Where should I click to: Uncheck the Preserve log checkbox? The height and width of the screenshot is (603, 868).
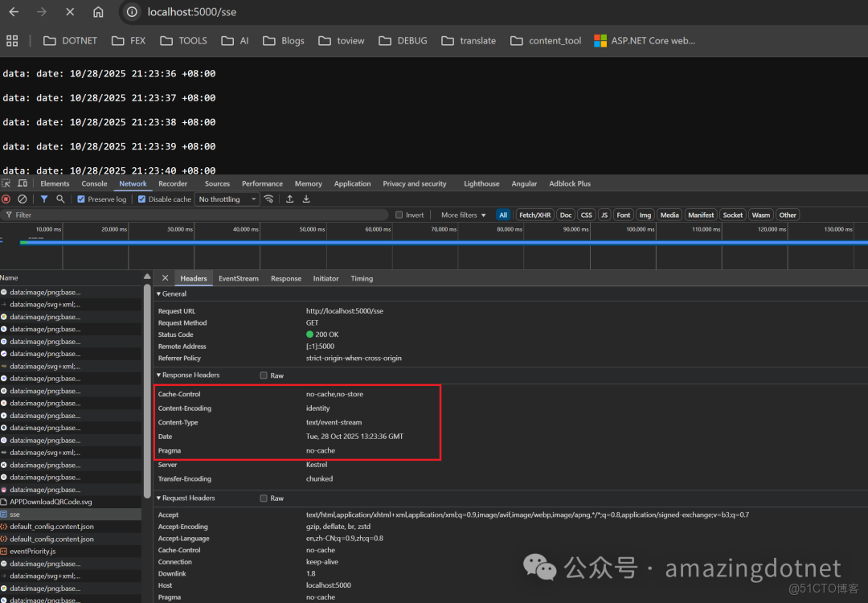coord(80,199)
